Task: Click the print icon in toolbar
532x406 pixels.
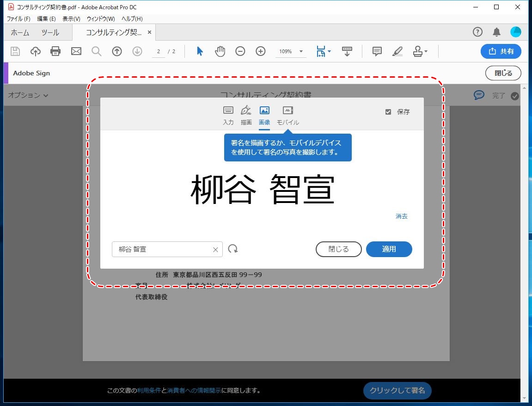Action: point(55,51)
